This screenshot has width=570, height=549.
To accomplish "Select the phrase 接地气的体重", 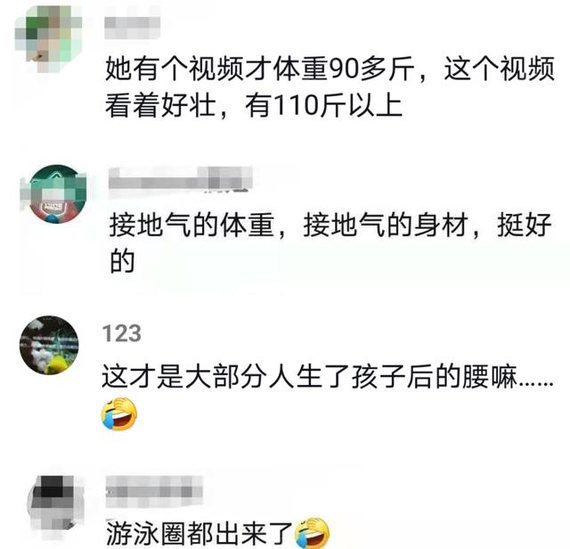I will coord(191,225).
